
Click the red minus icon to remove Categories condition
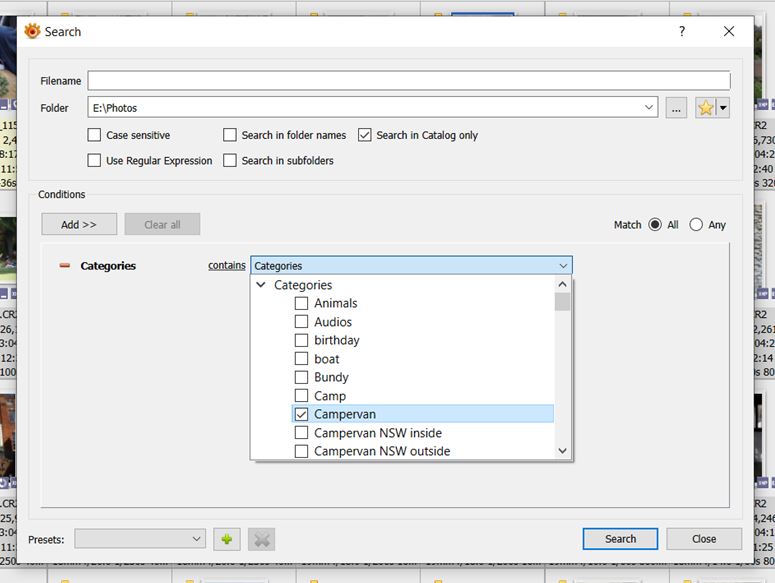click(65, 266)
